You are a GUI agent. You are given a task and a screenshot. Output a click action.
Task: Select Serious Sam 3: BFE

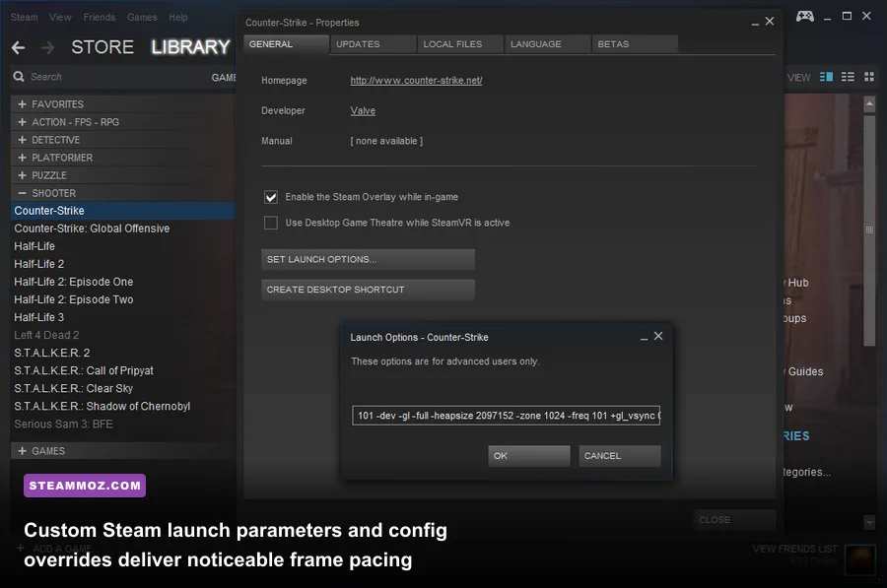[x=122, y=425]
